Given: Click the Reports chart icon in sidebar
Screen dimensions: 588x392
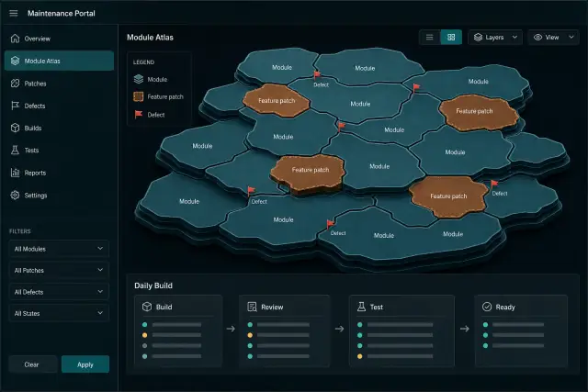Looking at the screenshot, I should click(x=15, y=173).
